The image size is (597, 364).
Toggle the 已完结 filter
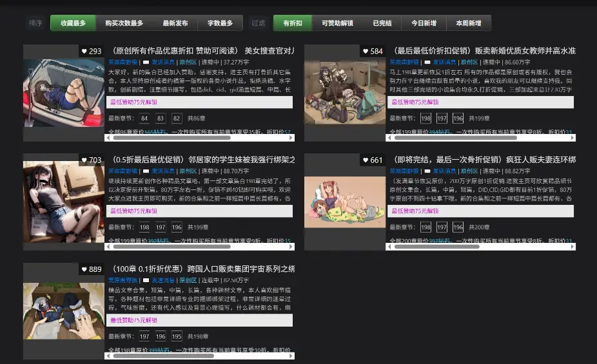click(x=382, y=23)
